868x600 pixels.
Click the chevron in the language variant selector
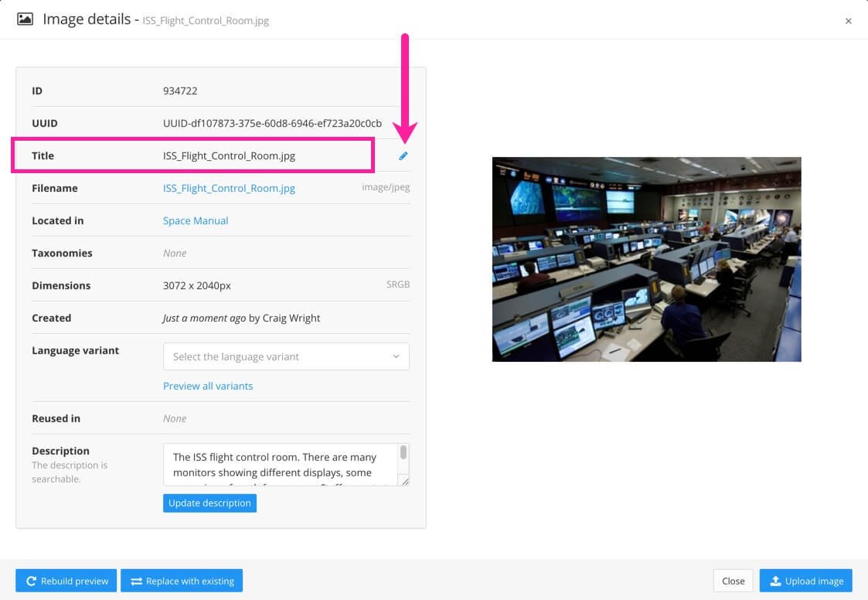[395, 356]
